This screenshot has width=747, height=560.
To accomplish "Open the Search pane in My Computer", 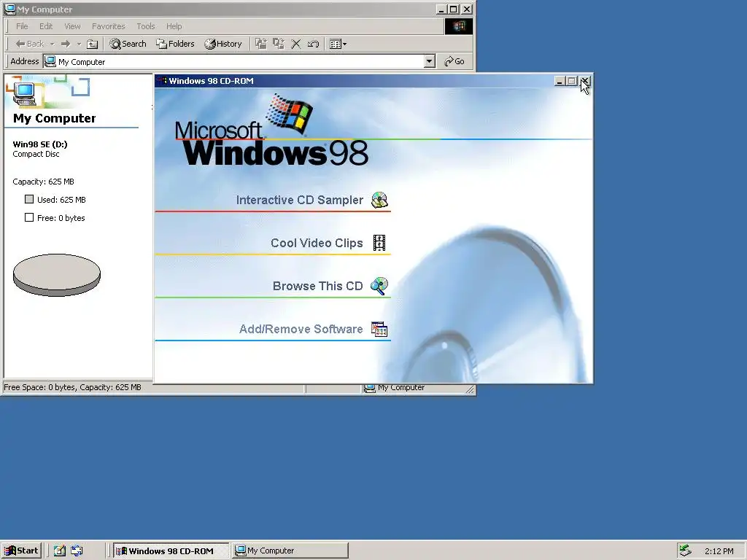I will 128,44.
